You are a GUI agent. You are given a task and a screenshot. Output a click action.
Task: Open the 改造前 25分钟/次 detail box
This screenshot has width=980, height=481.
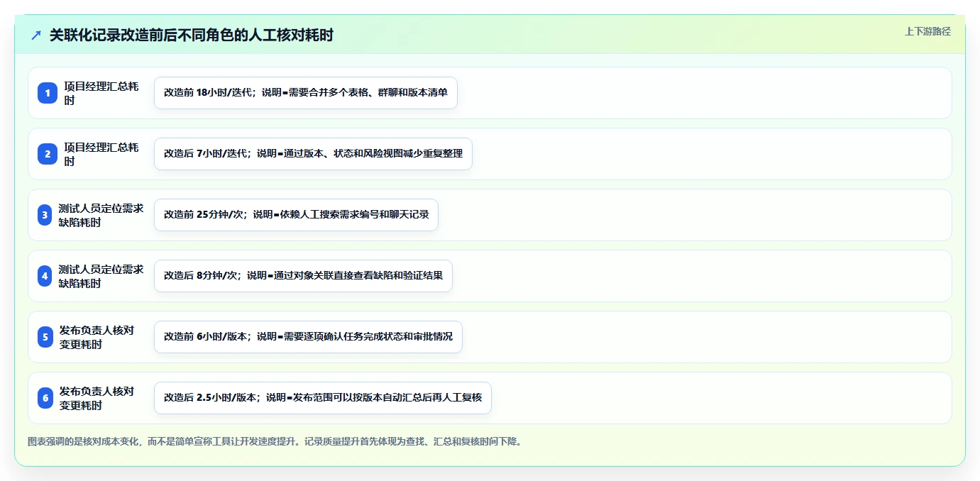coord(296,215)
